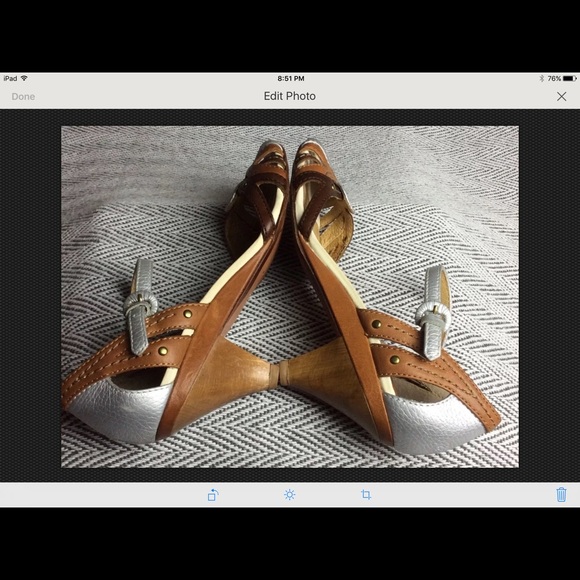Tap the Edit Photo title
Screen dimensions: 580x580
tap(290, 96)
